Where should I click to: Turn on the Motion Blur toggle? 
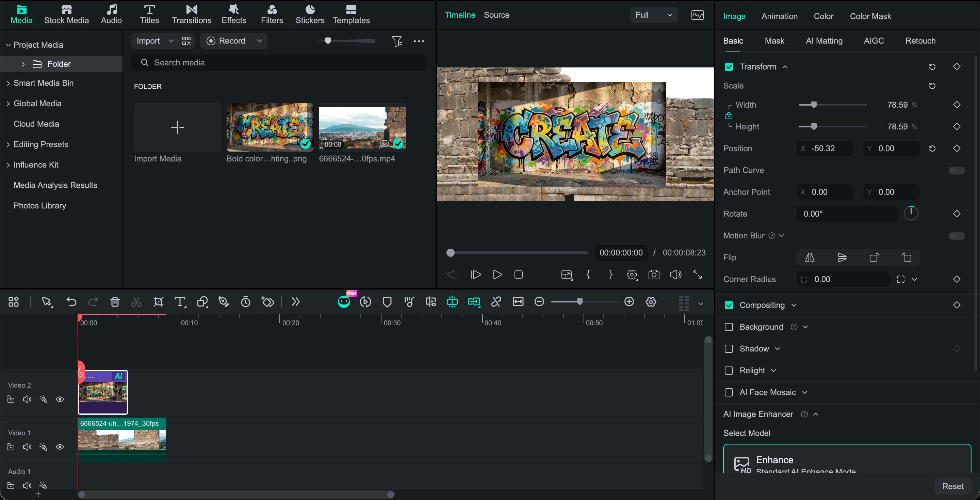coord(957,236)
